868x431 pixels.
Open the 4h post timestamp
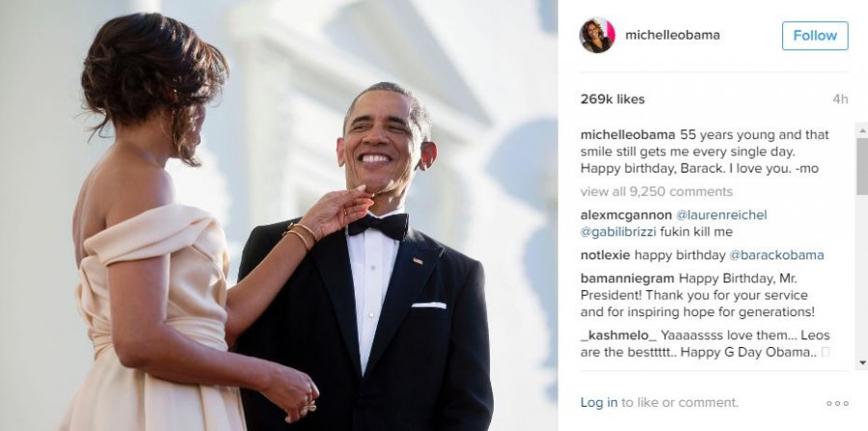(840, 99)
